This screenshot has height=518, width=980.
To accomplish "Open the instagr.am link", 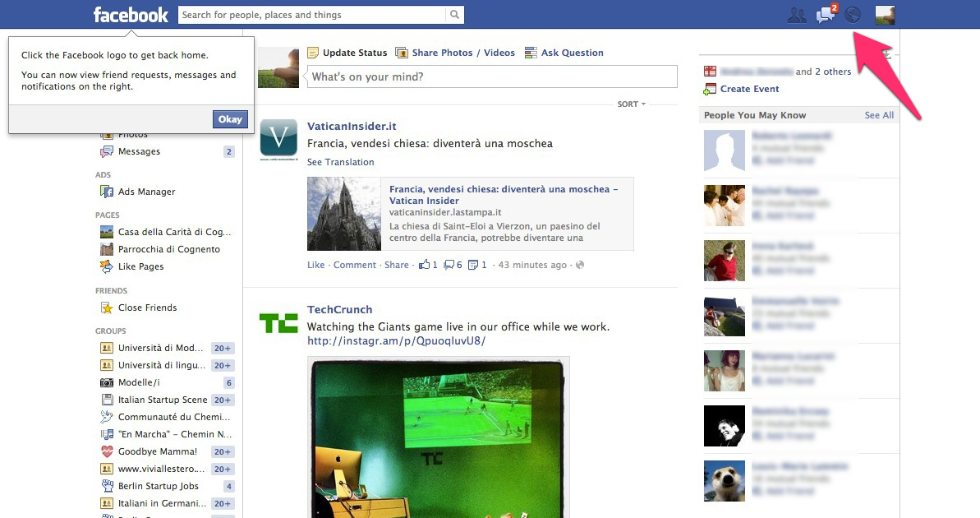I will click(396, 341).
